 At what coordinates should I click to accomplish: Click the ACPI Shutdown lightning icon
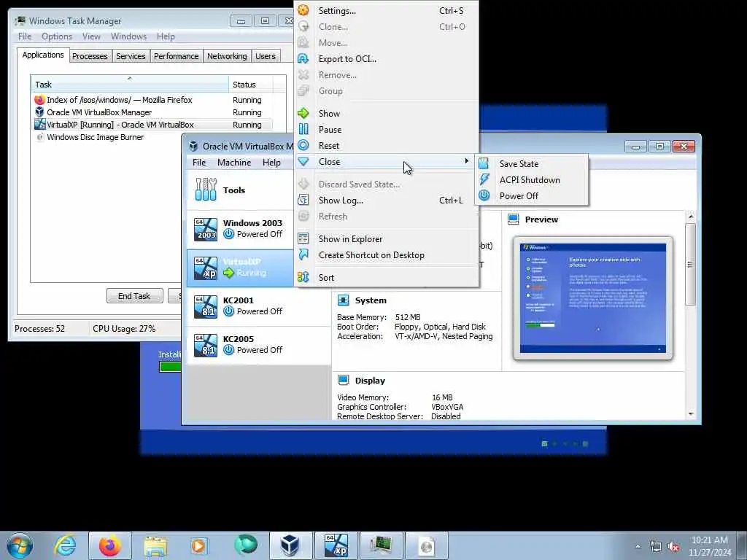484,179
